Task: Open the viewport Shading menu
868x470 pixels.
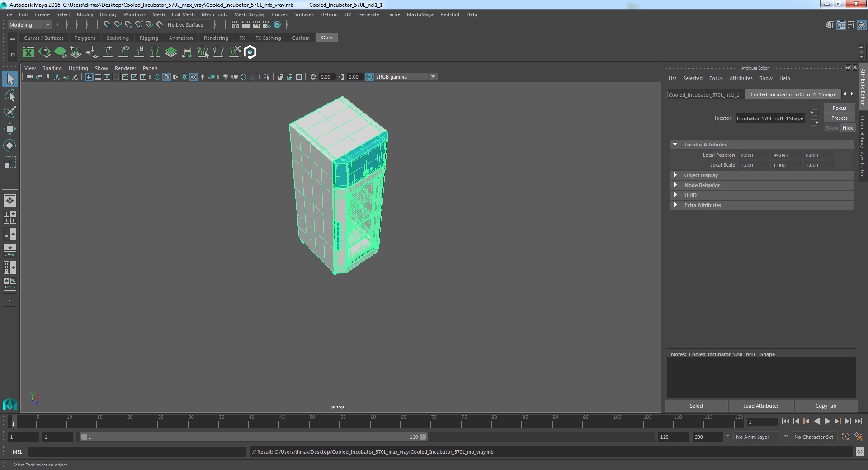Action: pos(52,68)
